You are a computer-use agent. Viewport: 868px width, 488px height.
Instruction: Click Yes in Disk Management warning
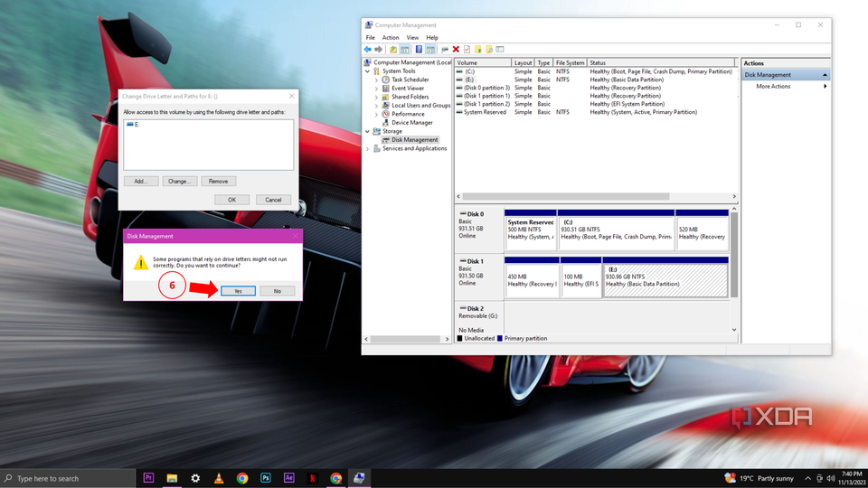[238, 291]
